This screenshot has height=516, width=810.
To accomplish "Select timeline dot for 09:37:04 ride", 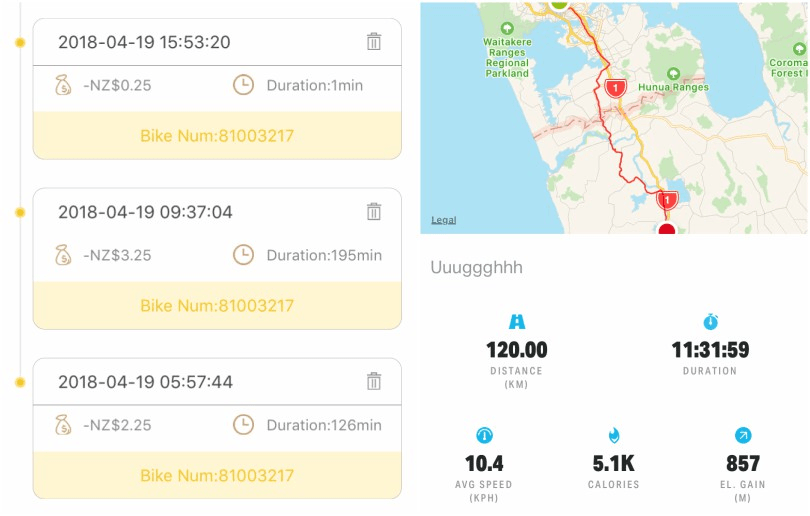I will point(19,212).
